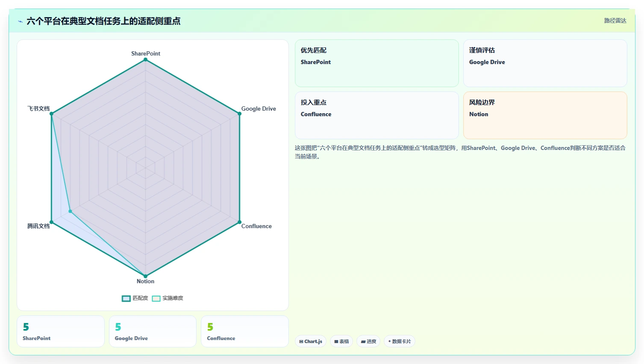Click the page title 六个平台在典型文档任务上的适配侧重点
Viewport: 644px width, 364px height.
[103, 21]
